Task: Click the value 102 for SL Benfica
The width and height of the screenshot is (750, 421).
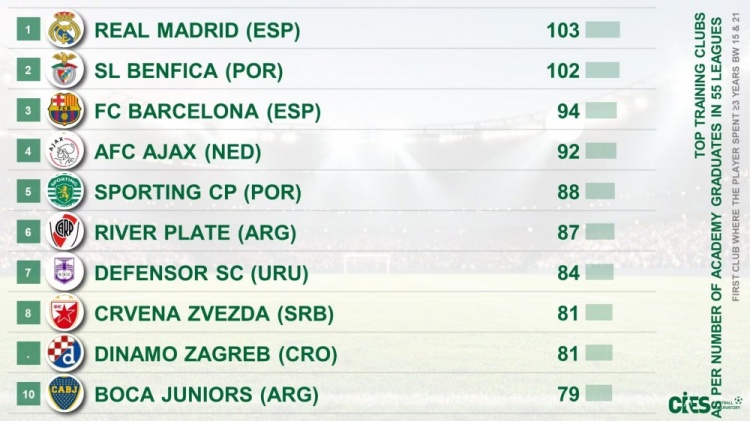Action: tap(563, 71)
